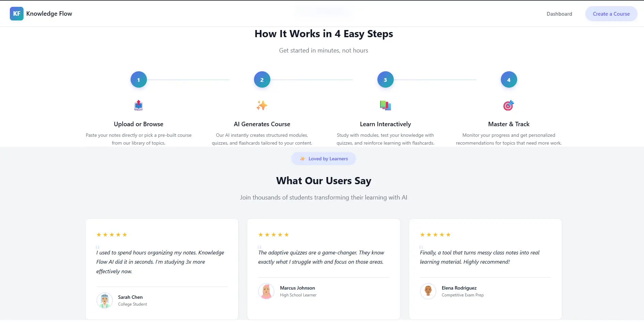Screen dimensions: 644x323
Task: Click step number 4 circle
Action: click(x=508, y=79)
